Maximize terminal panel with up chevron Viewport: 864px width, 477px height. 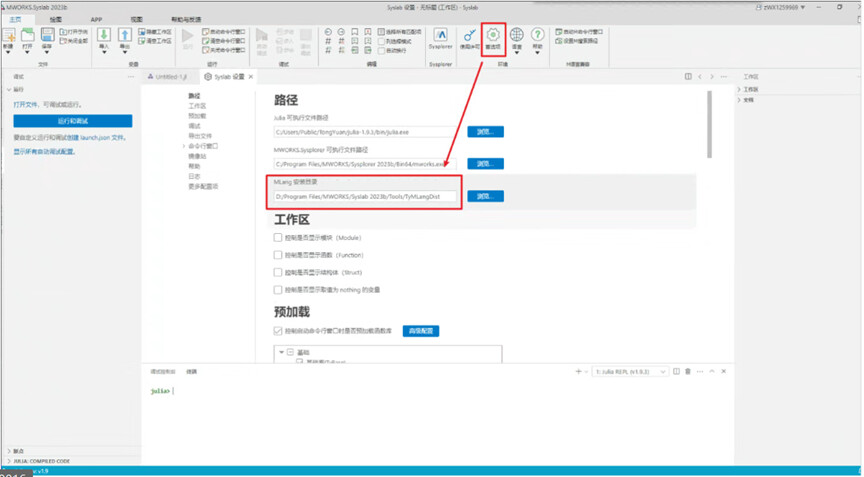pos(712,372)
